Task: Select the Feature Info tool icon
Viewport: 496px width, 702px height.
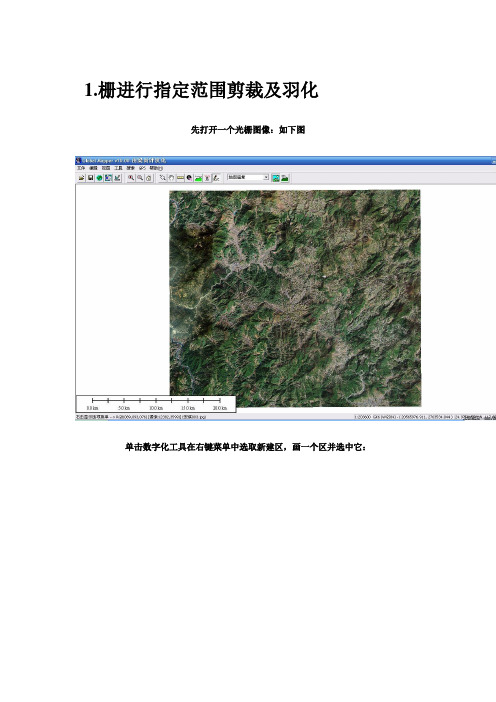Action: [189, 178]
